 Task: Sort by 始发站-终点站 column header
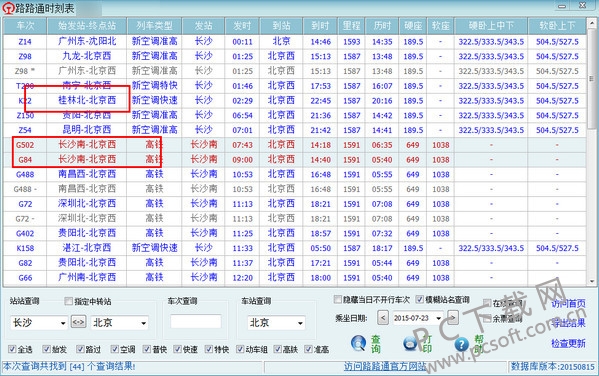87,26
